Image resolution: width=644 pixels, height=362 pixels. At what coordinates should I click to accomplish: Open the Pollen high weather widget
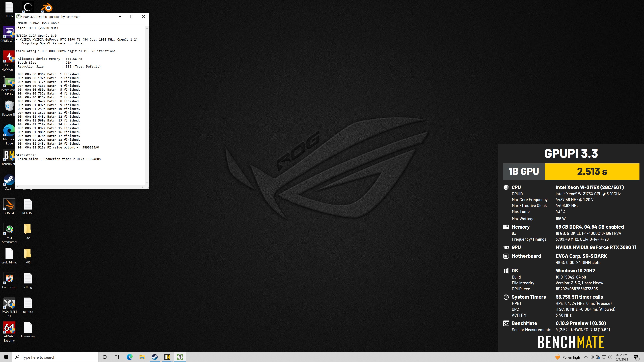tap(568, 357)
